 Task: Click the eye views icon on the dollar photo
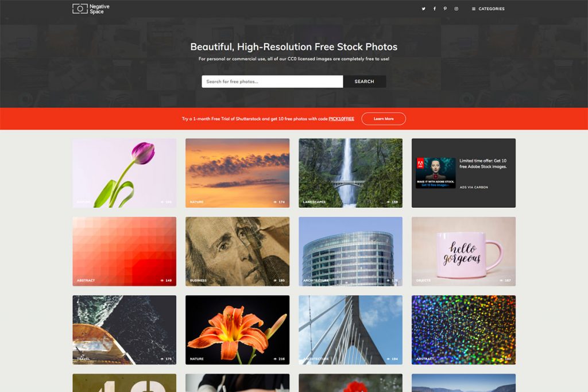275,280
